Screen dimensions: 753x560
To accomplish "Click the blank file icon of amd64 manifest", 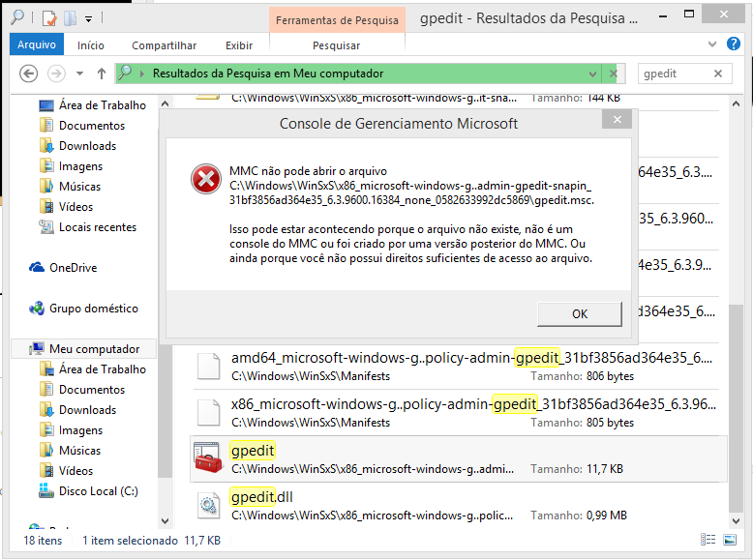I will pyautogui.click(x=209, y=367).
